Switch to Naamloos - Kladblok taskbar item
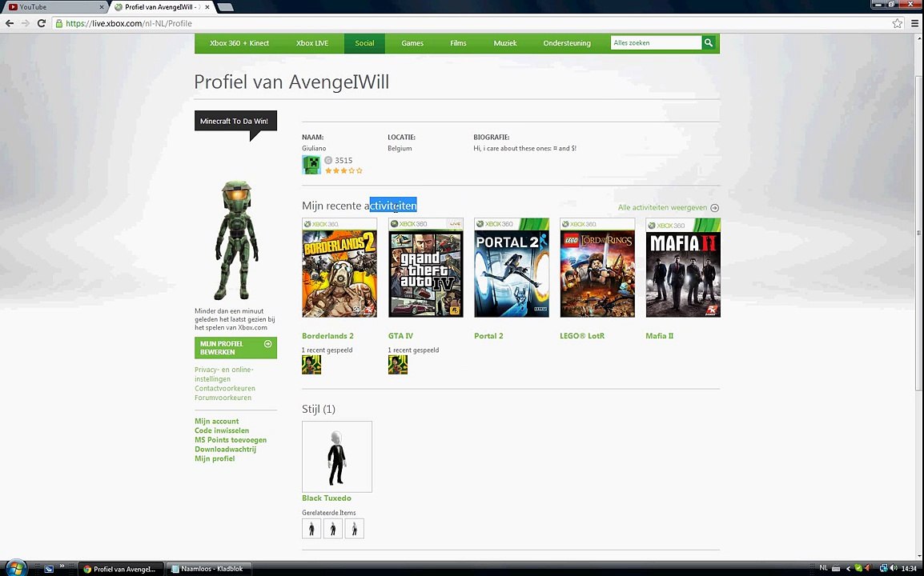 coord(207,569)
